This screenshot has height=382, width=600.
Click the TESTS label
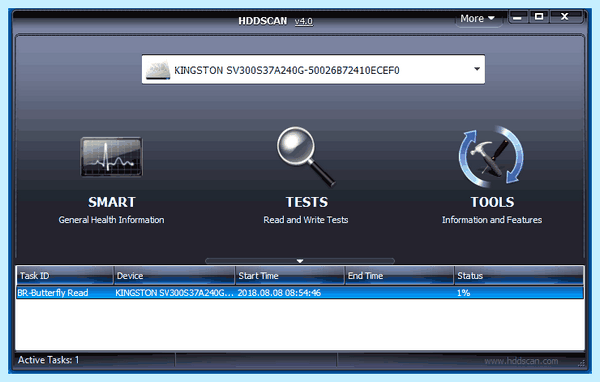(307, 202)
